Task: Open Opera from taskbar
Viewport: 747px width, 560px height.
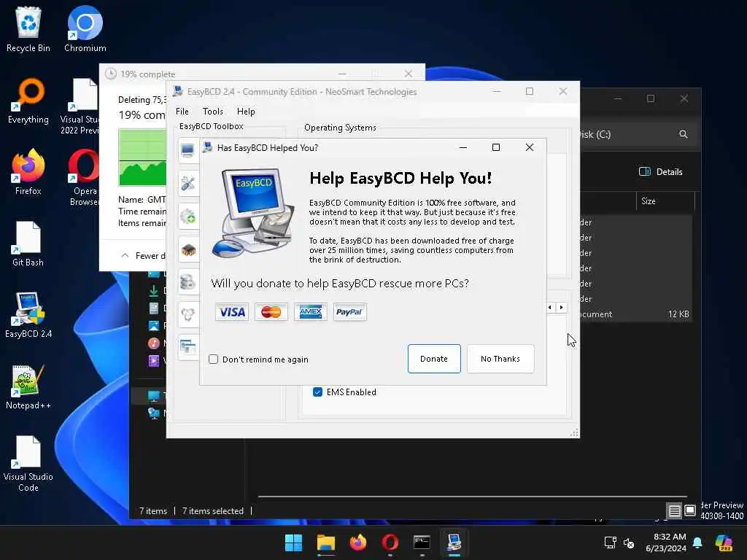Action: click(x=390, y=542)
